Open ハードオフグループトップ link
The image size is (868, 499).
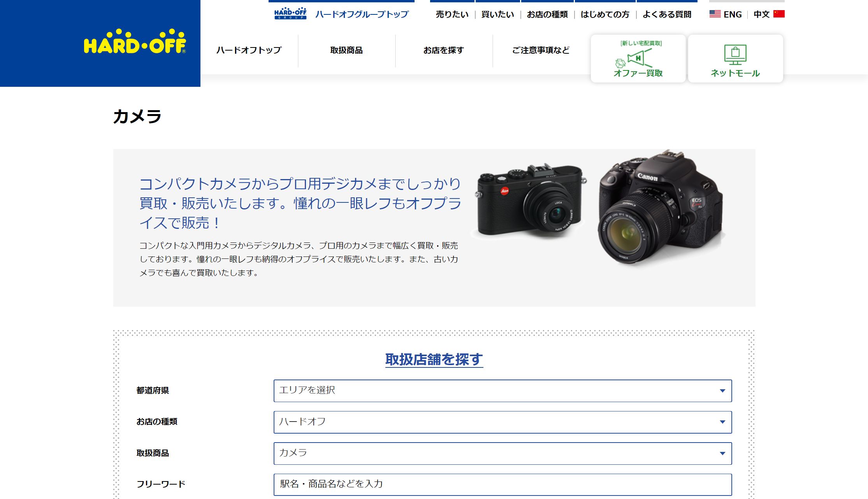click(x=362, y=14)
